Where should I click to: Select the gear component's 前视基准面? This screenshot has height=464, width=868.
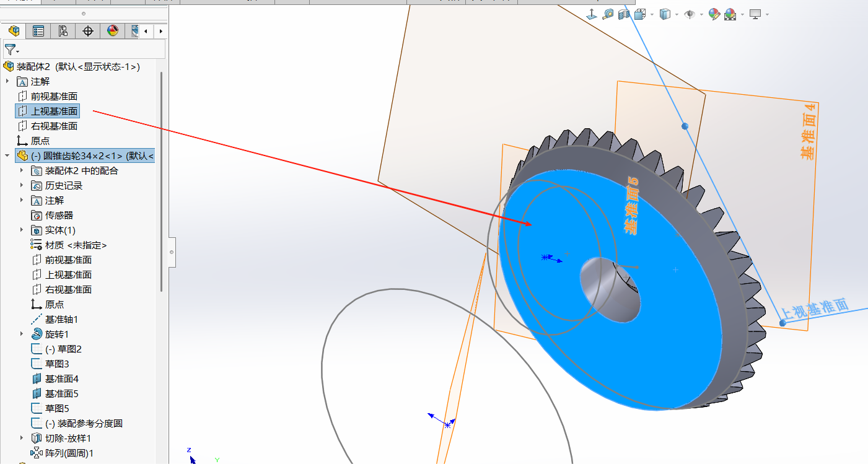(61, 260)
